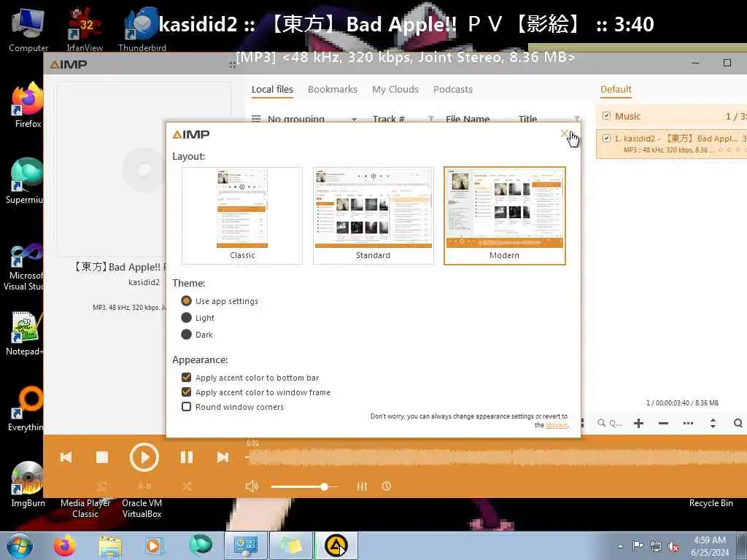The height and width of the screenshot is (560, 747).
Task: Select the kasidid2 Bad Apple playlist entry
Action: click(671, 144)
